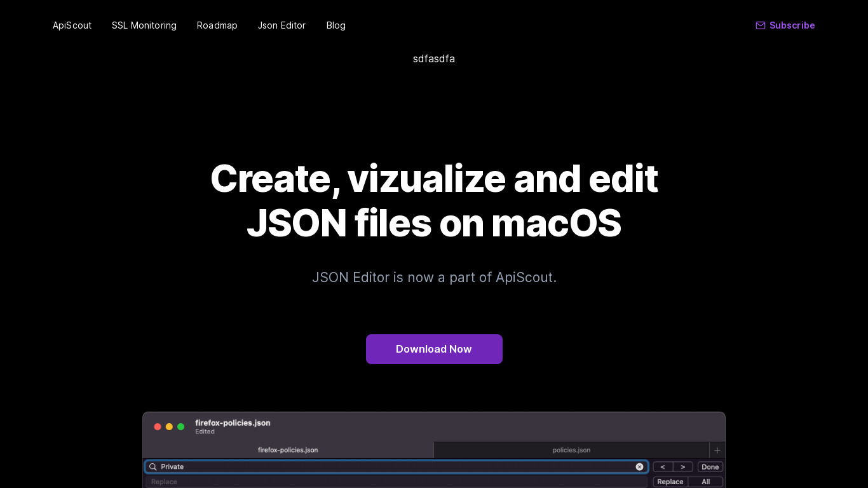This screenshot has height=488, width=868.
Task: Click the Edited status label
Action: click(x=205, y=432)
